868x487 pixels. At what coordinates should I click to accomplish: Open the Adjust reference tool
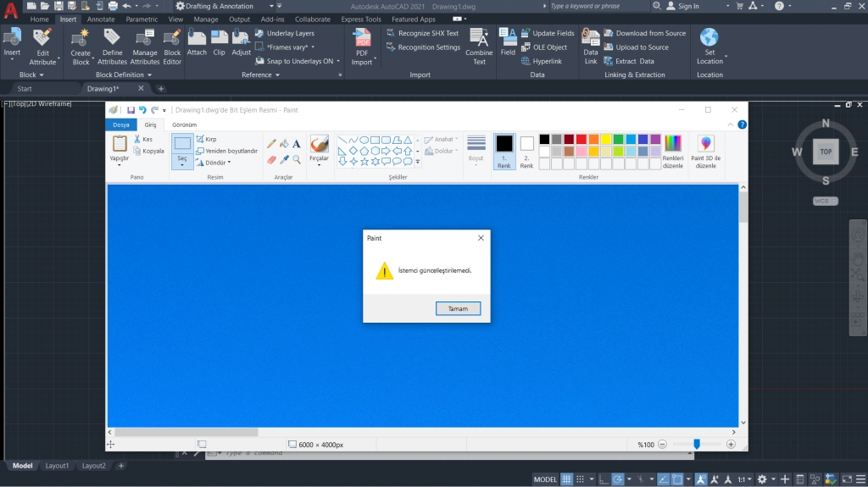pos(241,37)
